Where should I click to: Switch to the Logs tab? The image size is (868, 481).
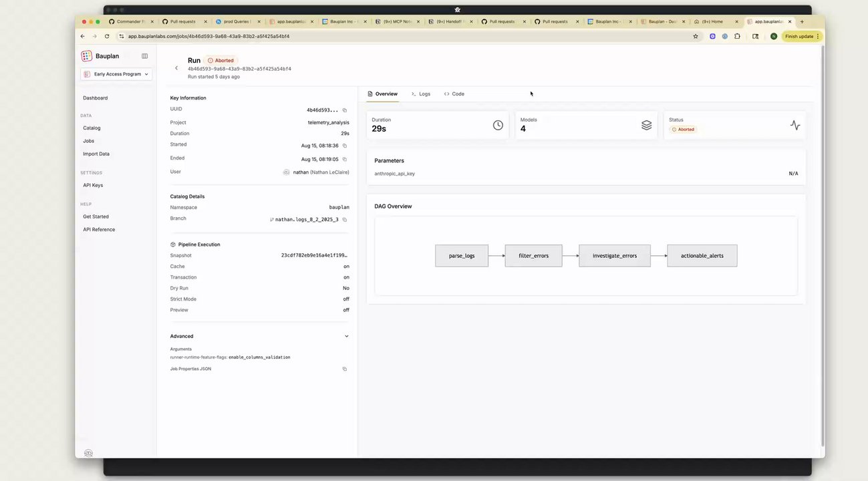pyautogui.click(x=421, y=94)
